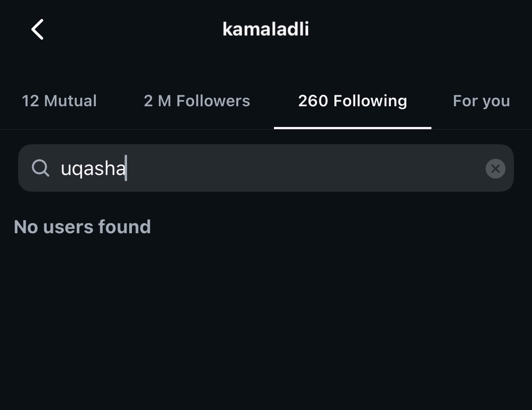
Task: Select the 260 Following tab
Action: pyautogui.click(x=352, y=101)
